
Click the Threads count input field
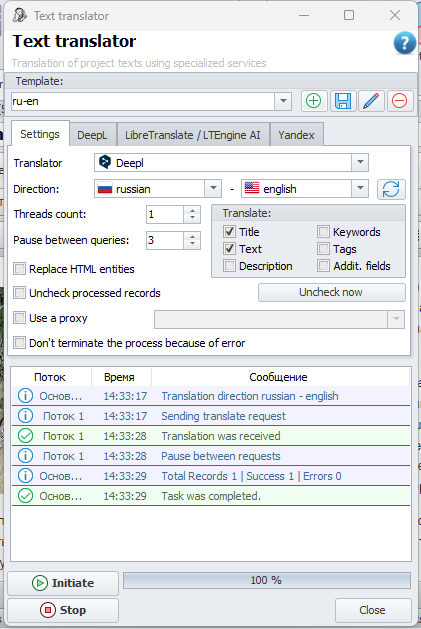tap(165, 214)
